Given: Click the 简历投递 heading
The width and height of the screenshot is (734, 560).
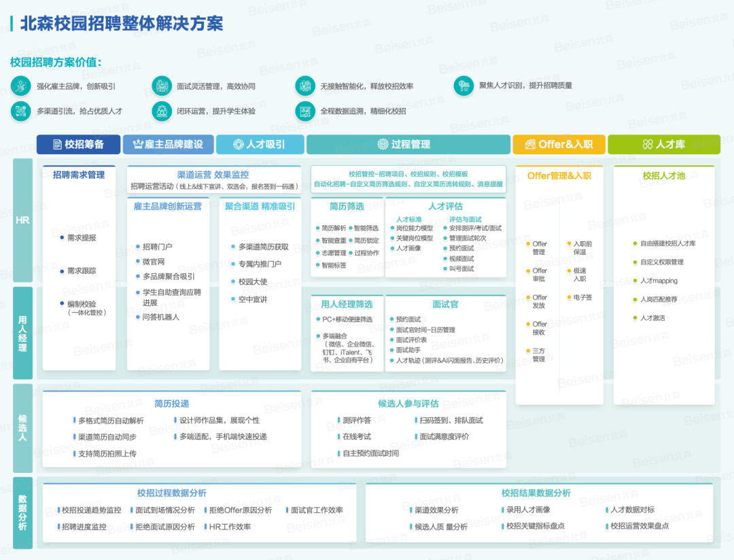Looking at the screenshot, I should [x=172, y=404].
